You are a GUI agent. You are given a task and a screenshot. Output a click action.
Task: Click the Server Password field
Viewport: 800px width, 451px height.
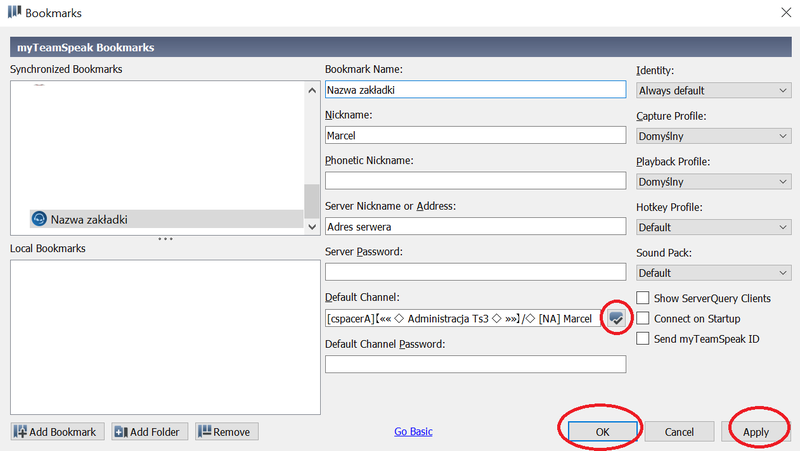[476, 272]
